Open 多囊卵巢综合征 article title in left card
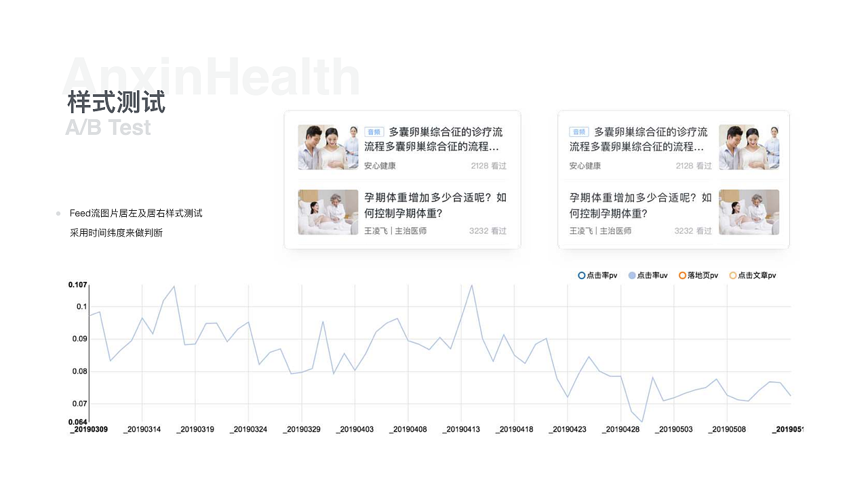This screenshot has height=488, width=868. pos(434,139)
